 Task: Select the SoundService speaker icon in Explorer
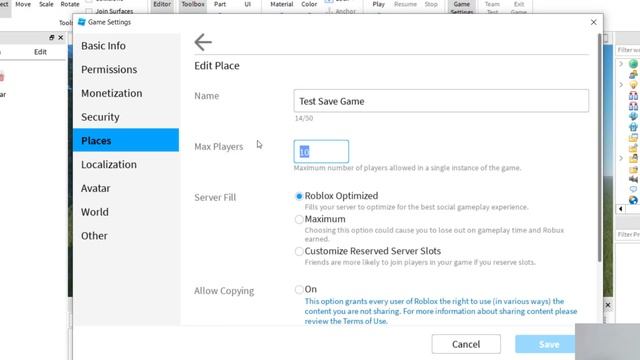tap(633, 179)
